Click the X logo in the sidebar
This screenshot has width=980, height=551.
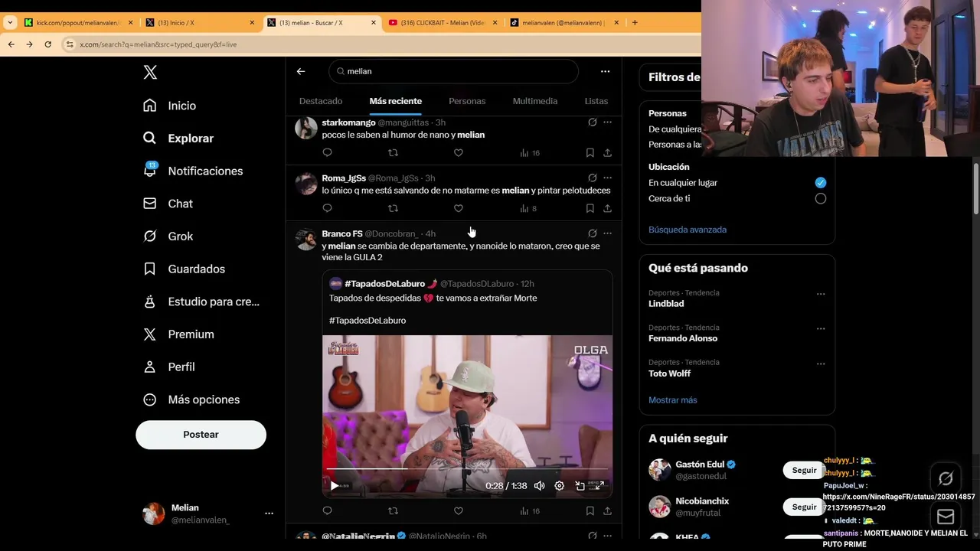pos(150,72)
